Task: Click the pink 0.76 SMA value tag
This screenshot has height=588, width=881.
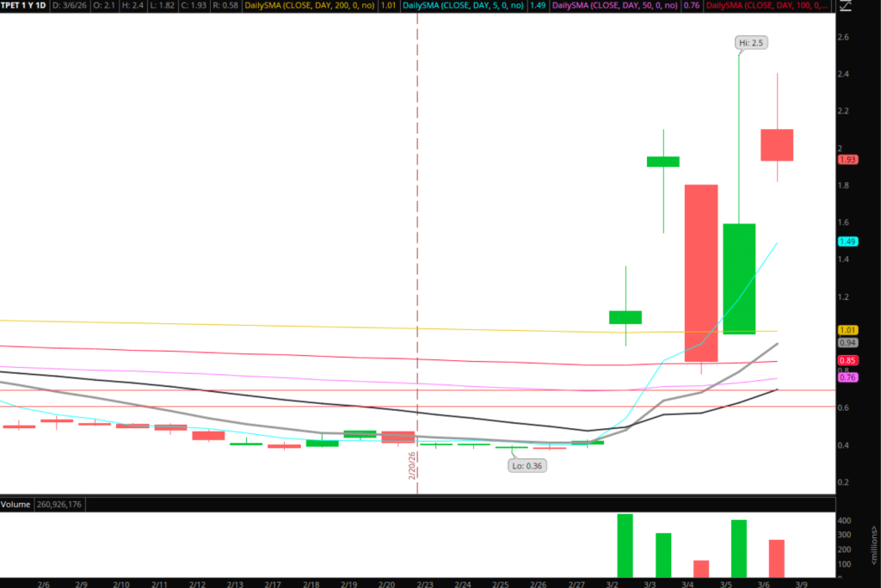Action: (x=847, y=377)
